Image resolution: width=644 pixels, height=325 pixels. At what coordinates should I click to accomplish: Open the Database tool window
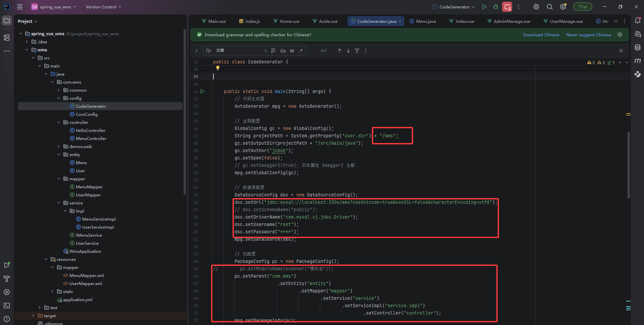638,48
